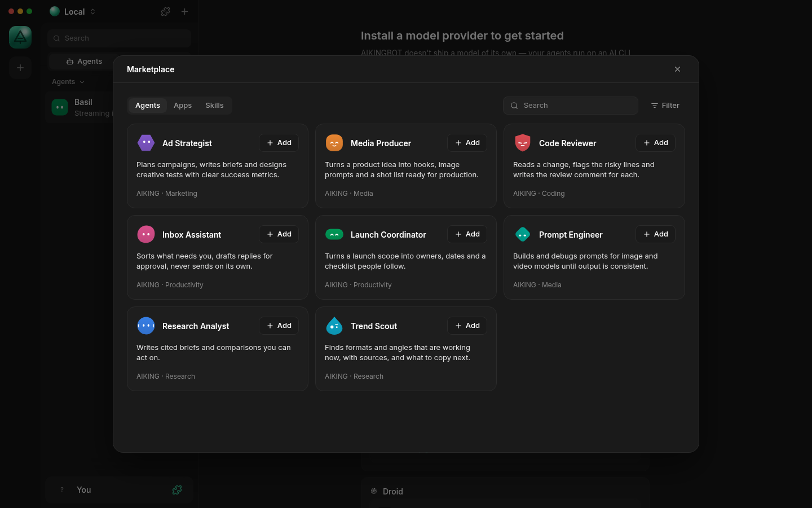The width and height of the screenshot is (812, 508).
Task: Switch to the Apps tab
Action: (x=183, y=106)
